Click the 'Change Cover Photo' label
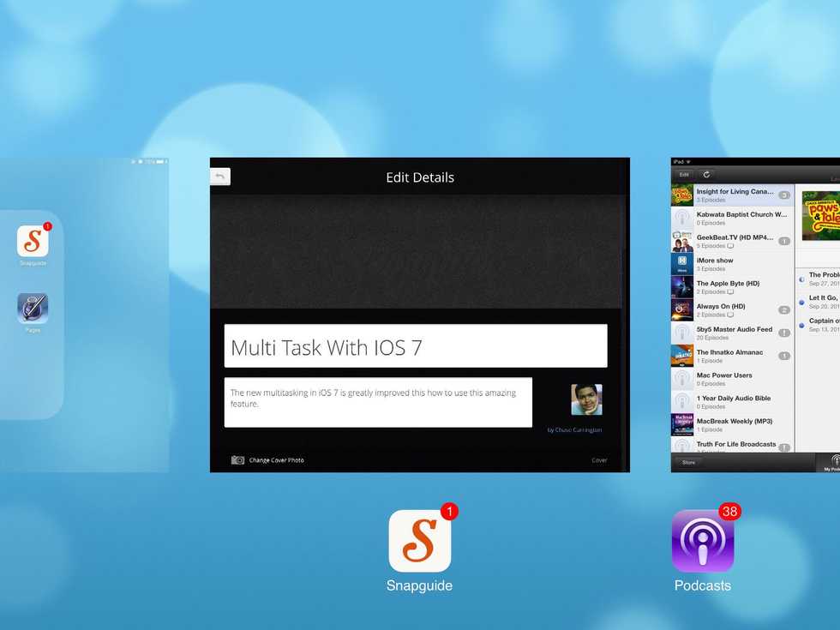This screenshot has width=840, height=630. [276, 460]
